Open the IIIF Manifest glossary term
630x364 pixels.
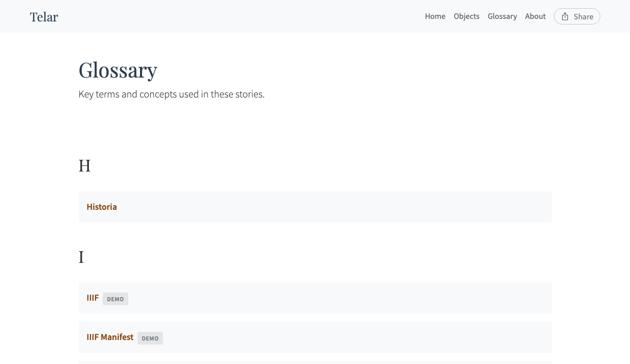pyautogui.click(x=110, y=337)
